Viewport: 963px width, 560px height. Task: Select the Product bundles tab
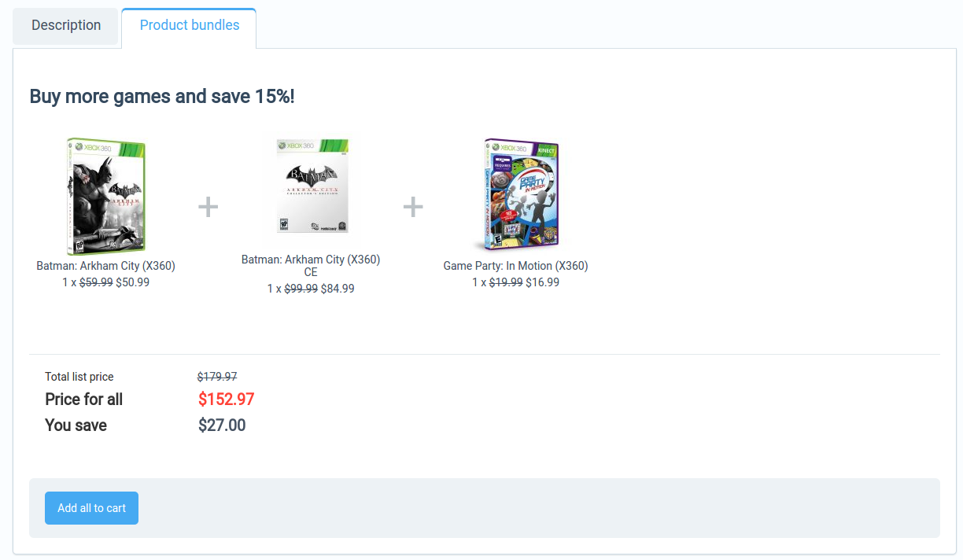[190, 26]
